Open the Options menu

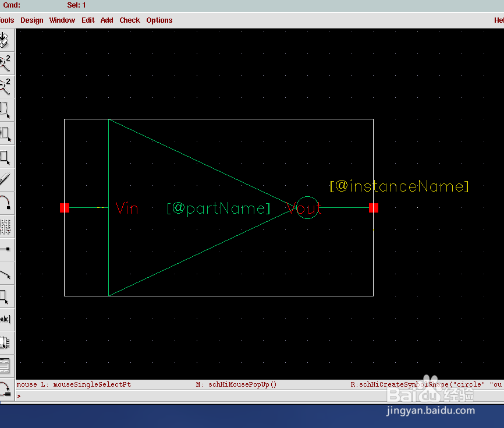coord(159,20)
